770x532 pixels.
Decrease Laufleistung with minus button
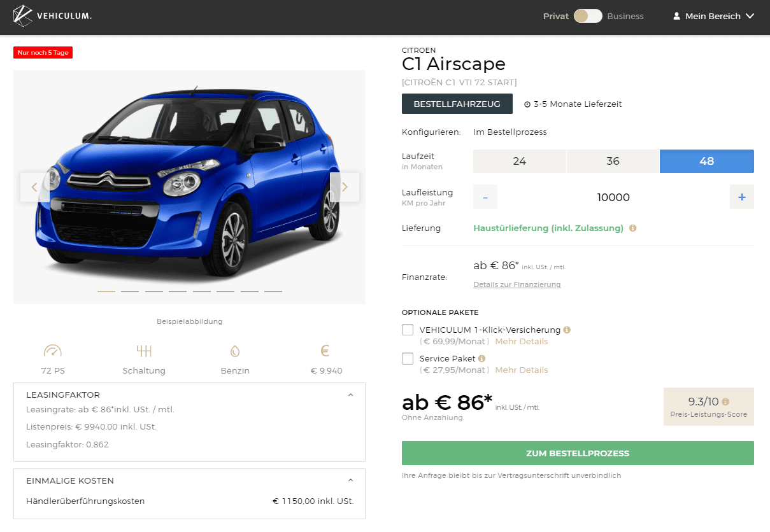[x=485, y=197]
